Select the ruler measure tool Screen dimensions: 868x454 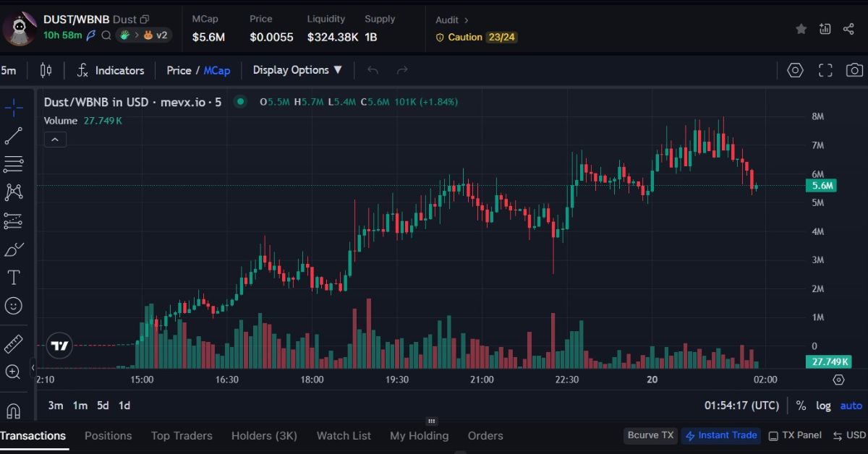click(14, 344)
